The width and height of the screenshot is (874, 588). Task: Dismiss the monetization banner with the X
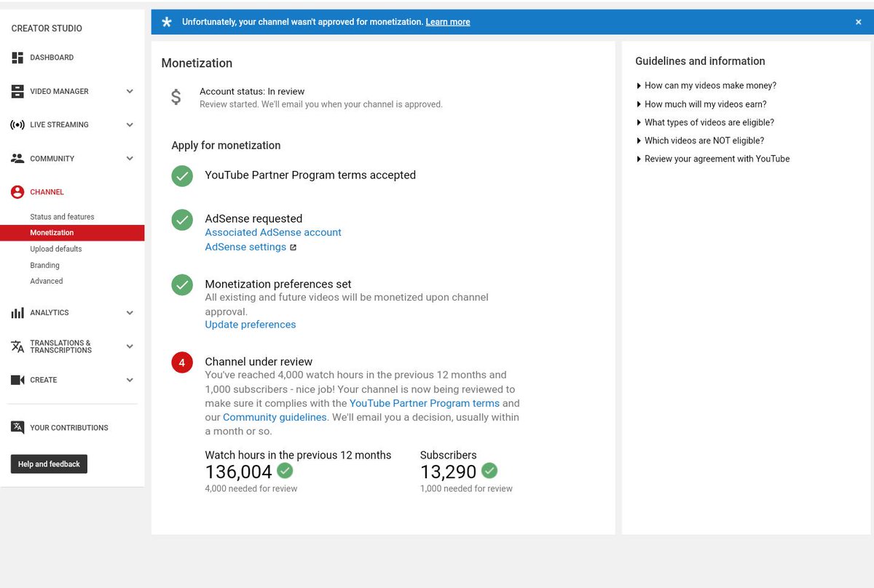[859, 22]
